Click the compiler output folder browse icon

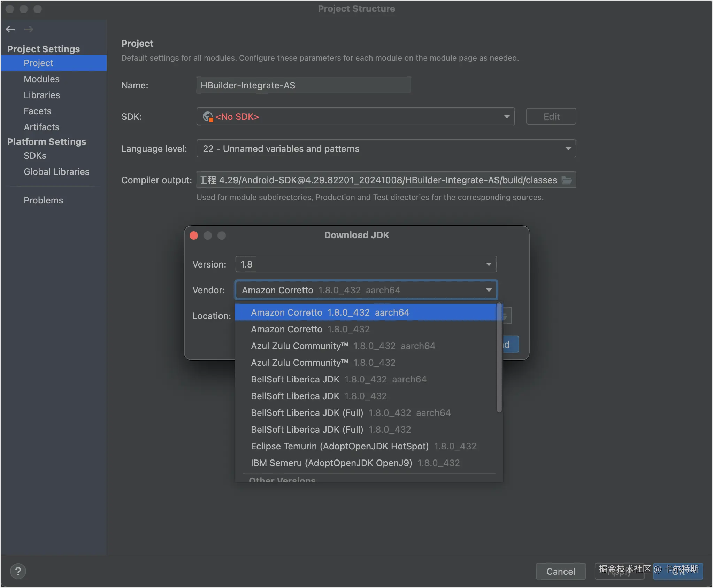pyautogui.click(x=567, y=180)
